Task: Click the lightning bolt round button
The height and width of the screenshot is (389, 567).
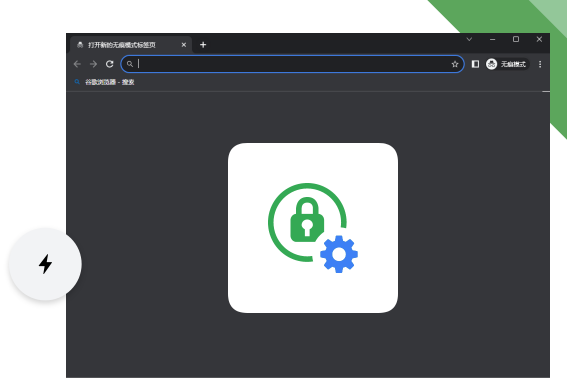Action: pyautogui.click(x=45, y=264)
